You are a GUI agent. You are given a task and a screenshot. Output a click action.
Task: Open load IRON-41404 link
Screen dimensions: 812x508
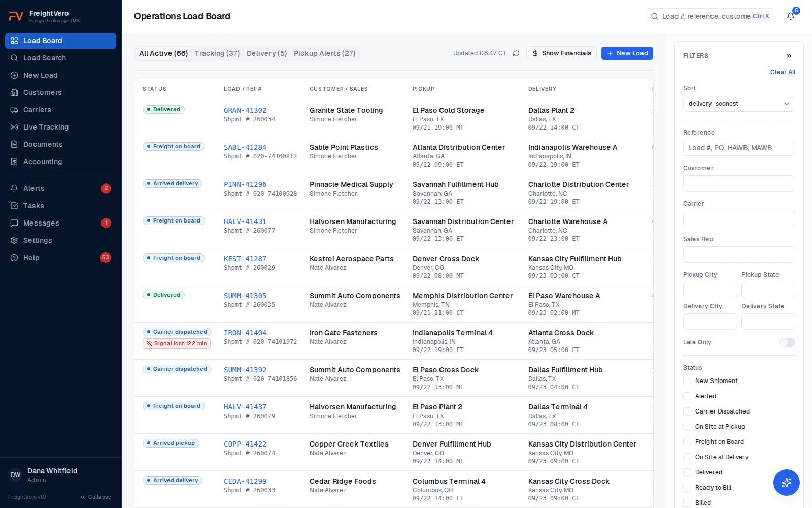245,333
